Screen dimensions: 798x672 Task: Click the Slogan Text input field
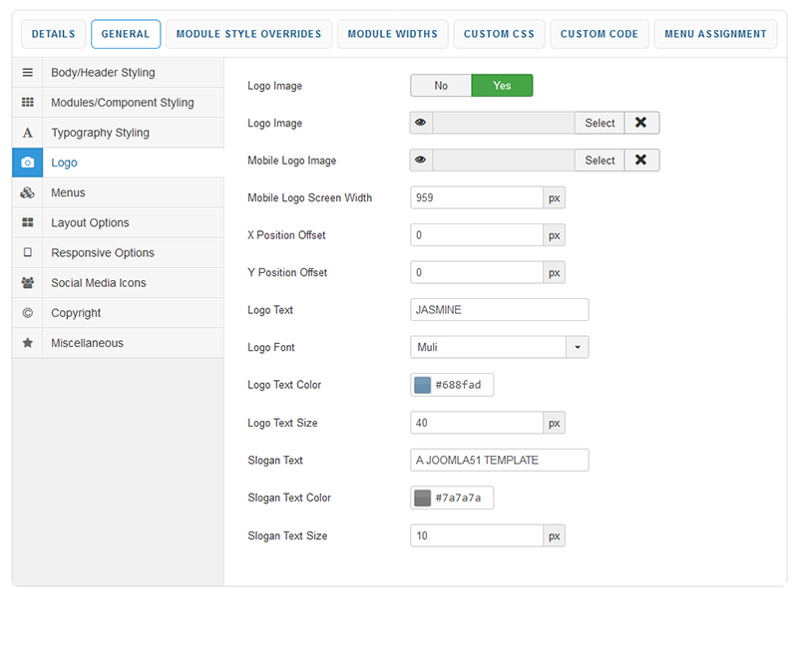pos(499,460)
